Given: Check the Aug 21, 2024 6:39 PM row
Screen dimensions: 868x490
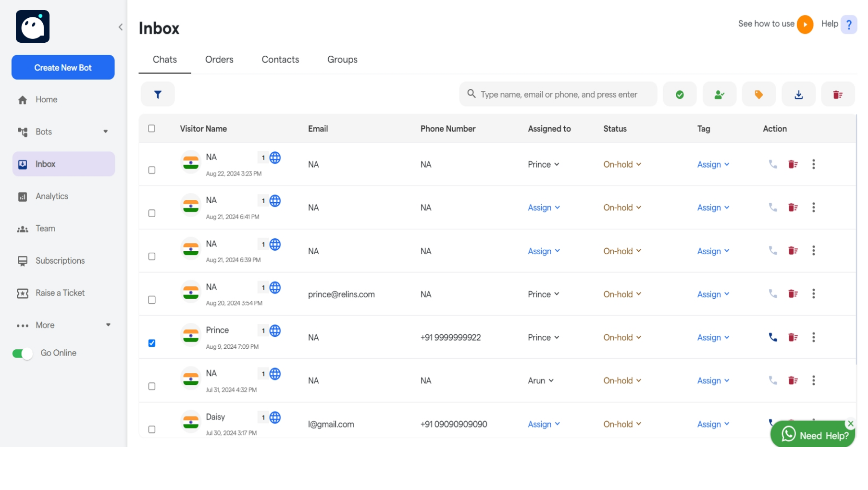Looking at the screenshot, I should (152, 257).
